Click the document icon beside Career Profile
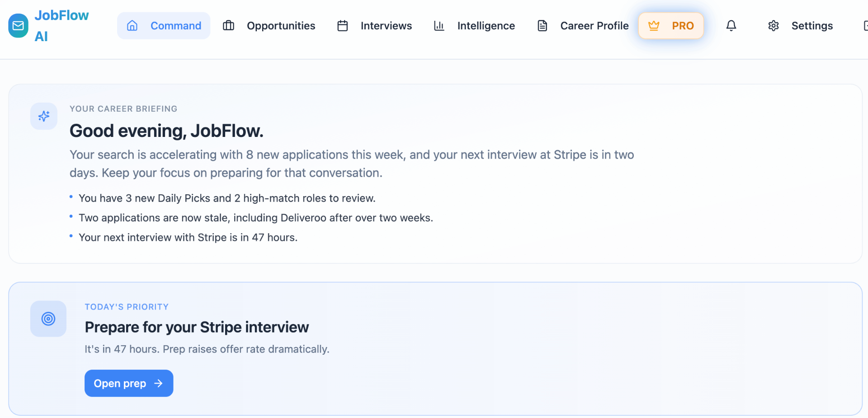 coord(542,26)
